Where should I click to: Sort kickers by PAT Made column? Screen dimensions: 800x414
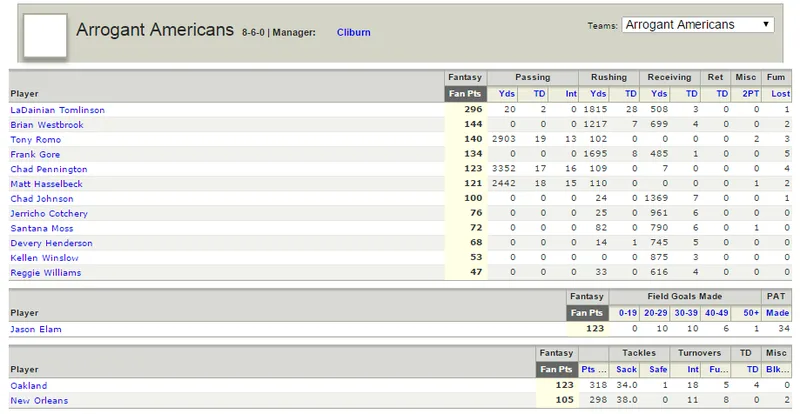[x=778, y=312]
